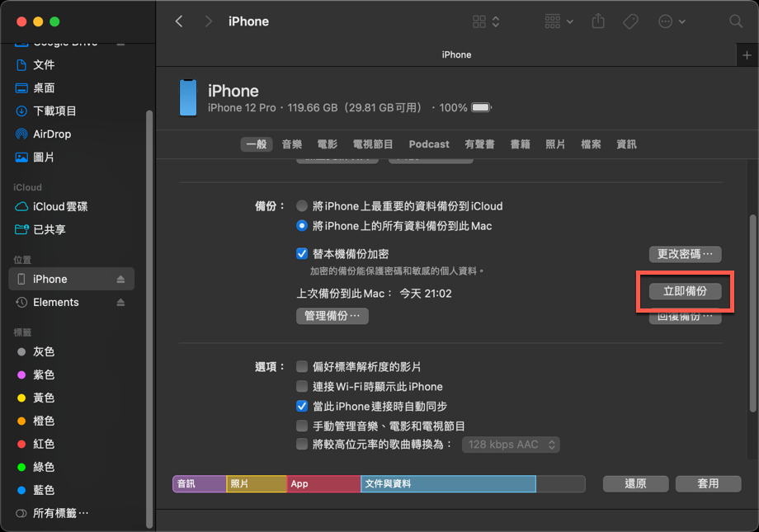Switch view mode with the icon grid button

pos(486,21)
